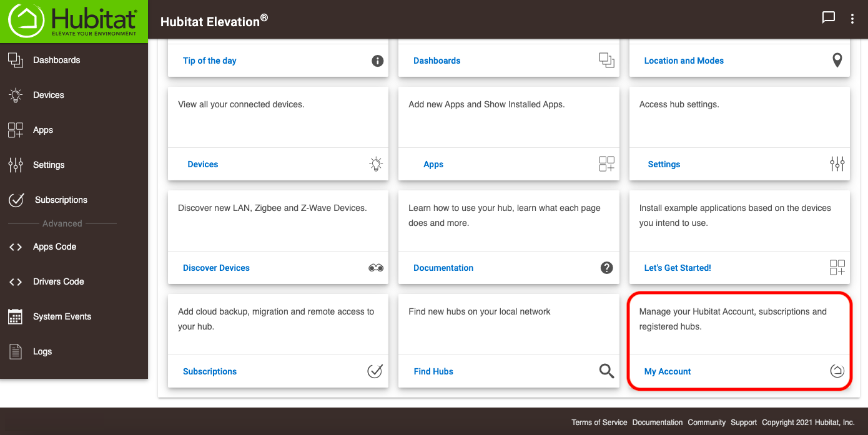Click the Tip of the day link
Viewport: 868px width, 435px height.
[209, 61]
